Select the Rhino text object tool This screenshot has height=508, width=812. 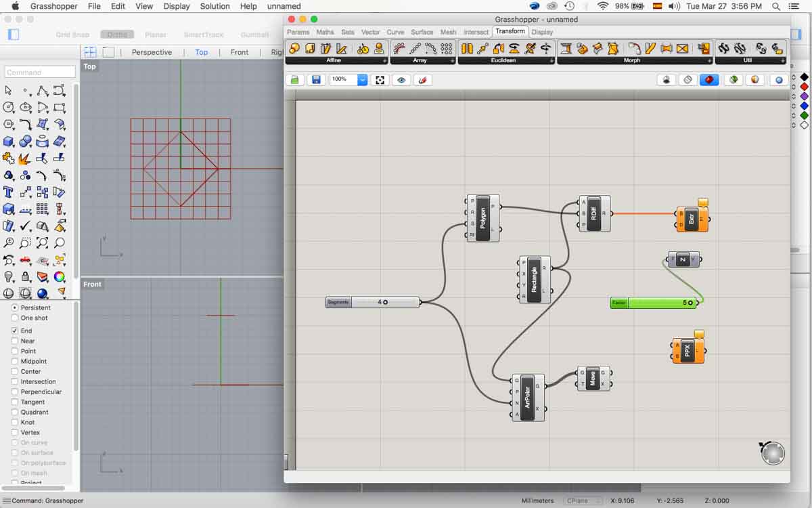[9, 192]
